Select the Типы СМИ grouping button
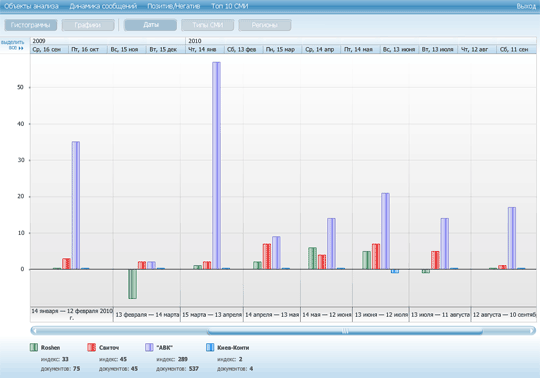The height and width of the screenshot is (378, 540). click(208, 25)
